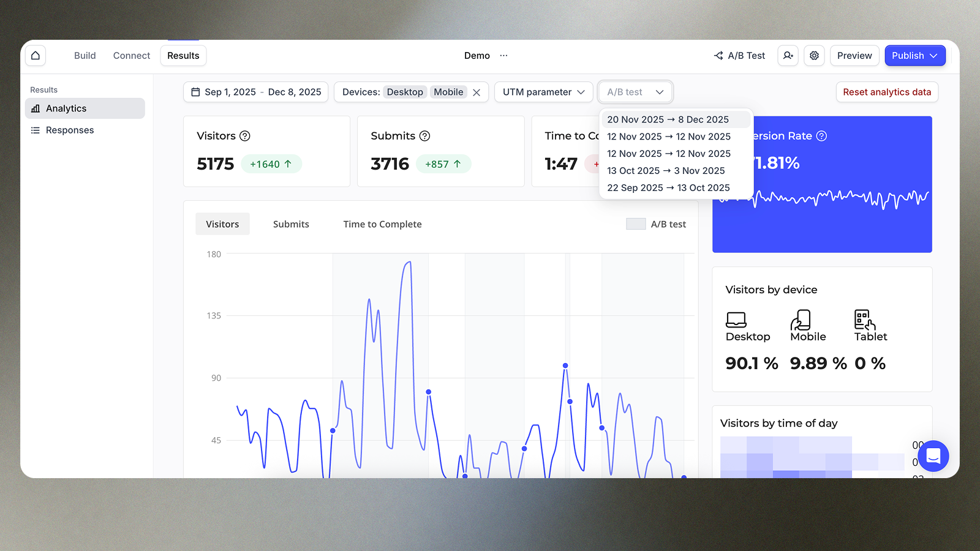Open workspace settings via the gear icon
Screen dimensions: 980x551
coord(814,55)
